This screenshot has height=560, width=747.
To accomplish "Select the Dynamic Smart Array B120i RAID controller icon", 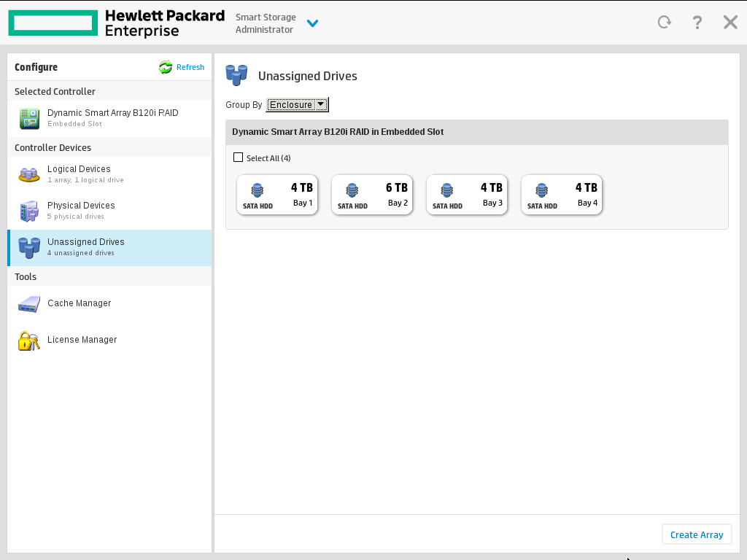I will [29, 119].
